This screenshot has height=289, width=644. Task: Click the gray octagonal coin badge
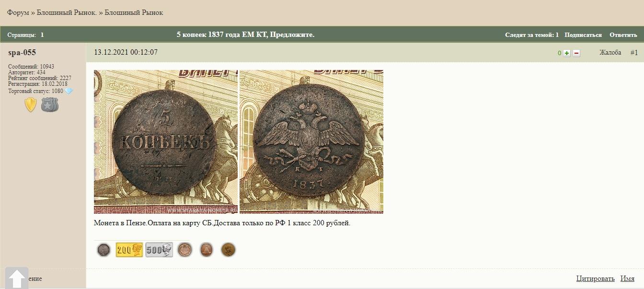coord(103,250)
